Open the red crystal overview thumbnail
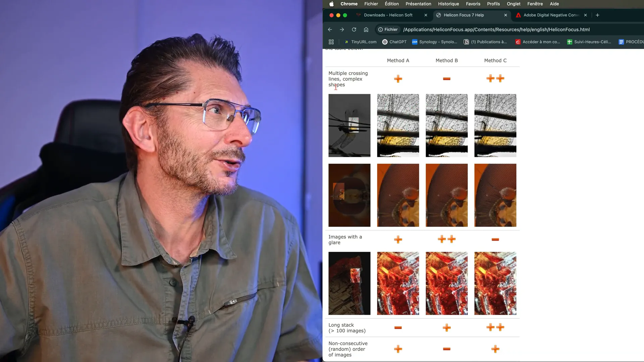The width and height of the screenshot is (644, 362). click(x=349, y=283)
